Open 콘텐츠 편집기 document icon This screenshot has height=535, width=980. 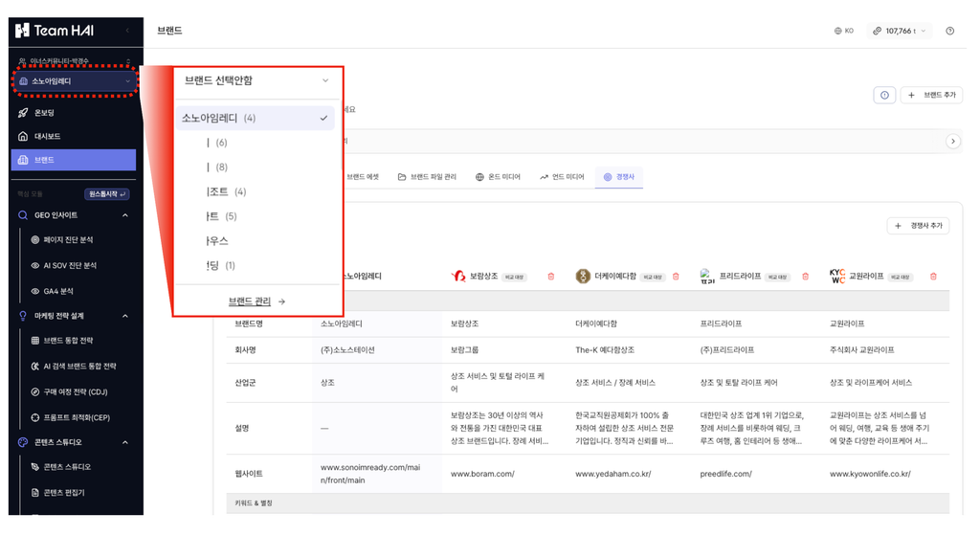[35, 493]
